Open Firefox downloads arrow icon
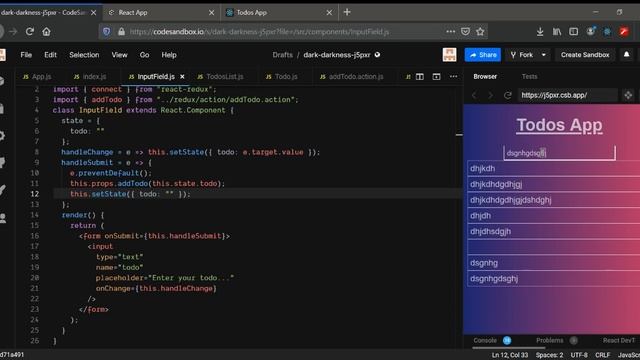Screen dimensions: 640x360 click(540, 31)
